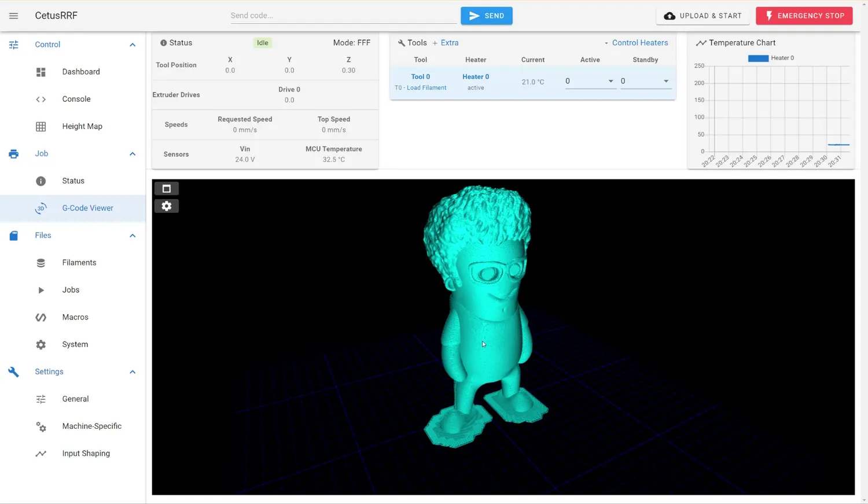The height and width of the screenshot is (504, 868).
Task: Click the SEND button
Action: pos(487,16)
